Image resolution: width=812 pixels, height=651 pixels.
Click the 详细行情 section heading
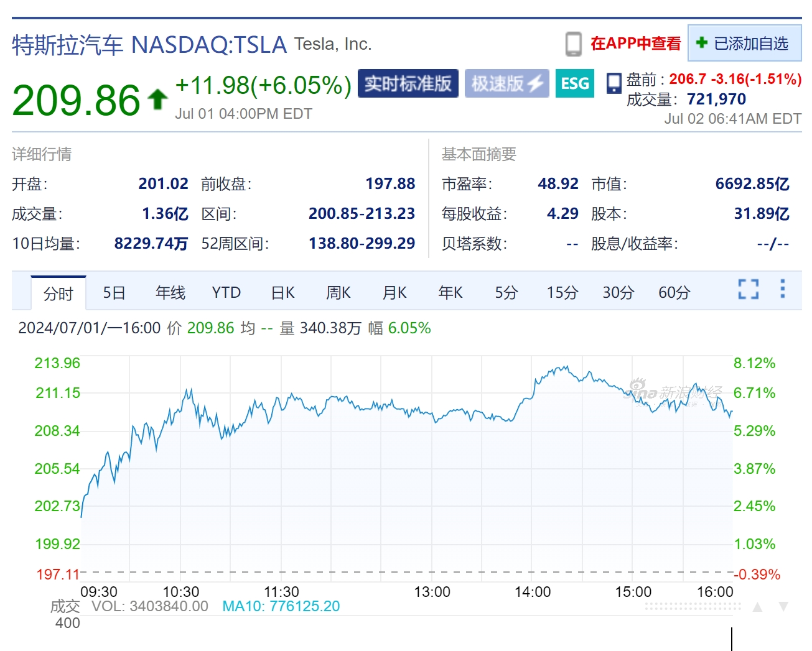(x=42, y=154)
